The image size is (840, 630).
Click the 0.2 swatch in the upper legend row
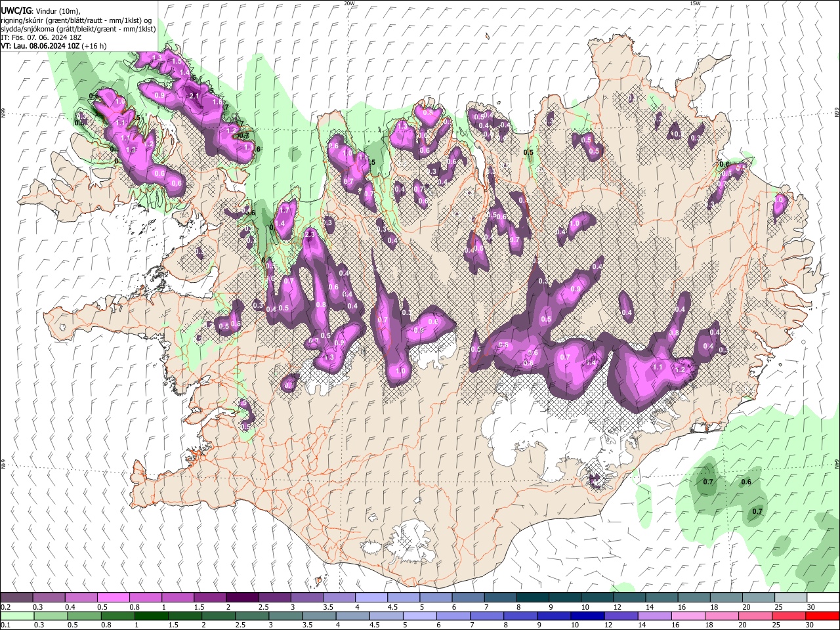click(x=16, y=598)
